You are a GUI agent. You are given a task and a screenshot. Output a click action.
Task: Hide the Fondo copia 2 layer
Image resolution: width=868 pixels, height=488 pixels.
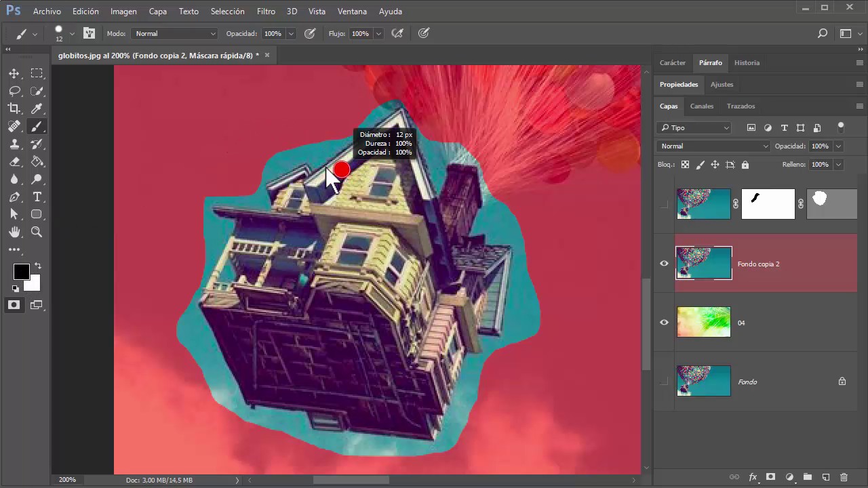(664, 264)
